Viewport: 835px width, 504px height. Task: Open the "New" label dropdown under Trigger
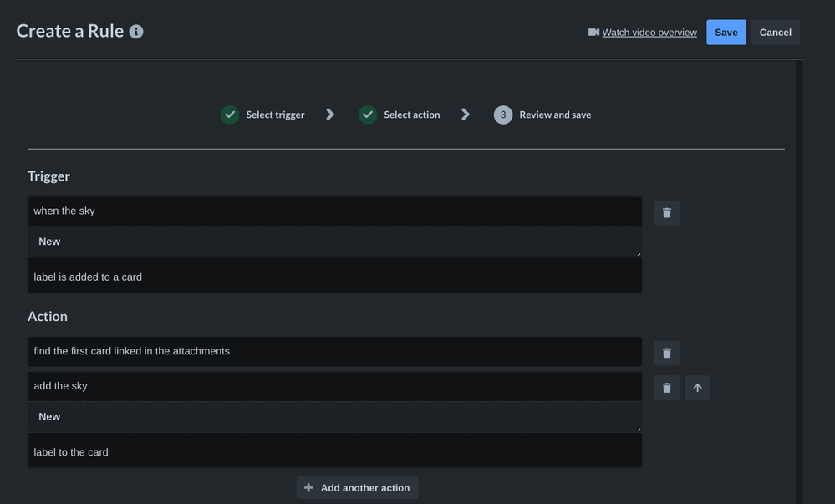coord(334,242)
